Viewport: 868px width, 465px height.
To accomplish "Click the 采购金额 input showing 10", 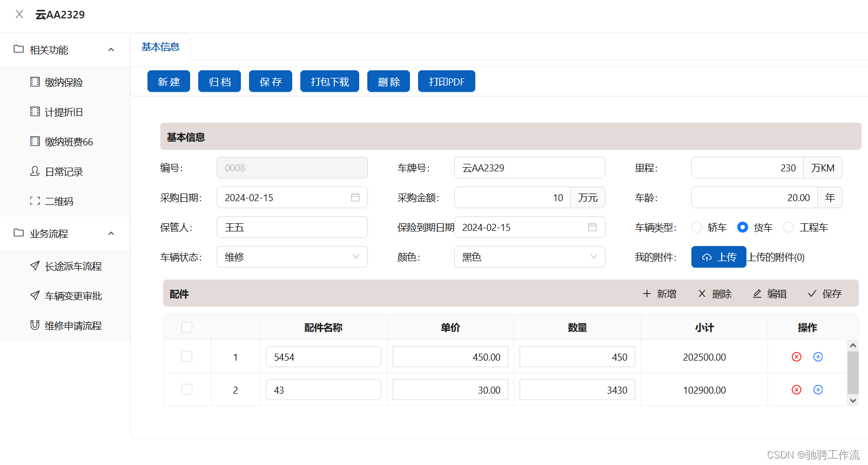I will (513, 197).
